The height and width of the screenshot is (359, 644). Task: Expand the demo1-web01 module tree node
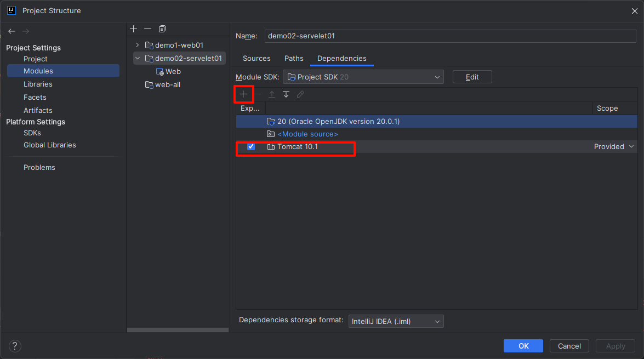(138, 45)
